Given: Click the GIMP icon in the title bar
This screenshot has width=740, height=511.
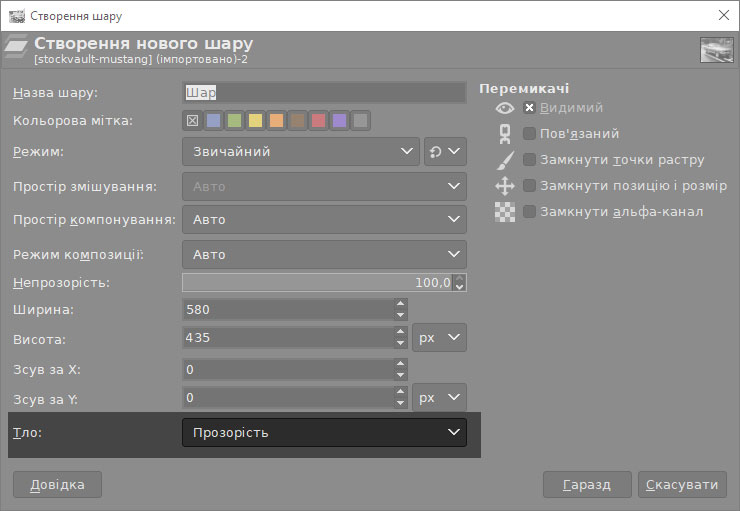Looking at the screenshot, I should (x=17, y=16).
